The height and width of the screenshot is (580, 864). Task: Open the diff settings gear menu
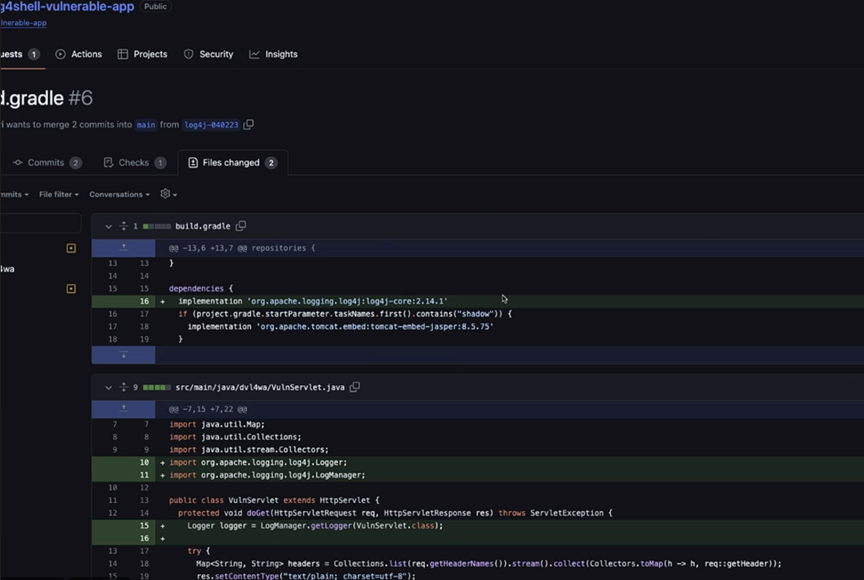[x=168, y=194]
